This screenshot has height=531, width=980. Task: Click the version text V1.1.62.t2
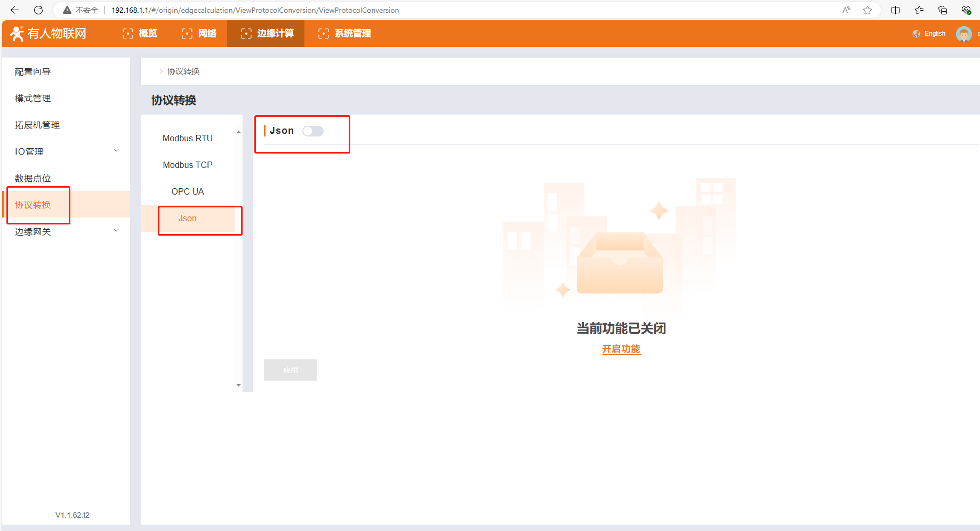(73, 515)
